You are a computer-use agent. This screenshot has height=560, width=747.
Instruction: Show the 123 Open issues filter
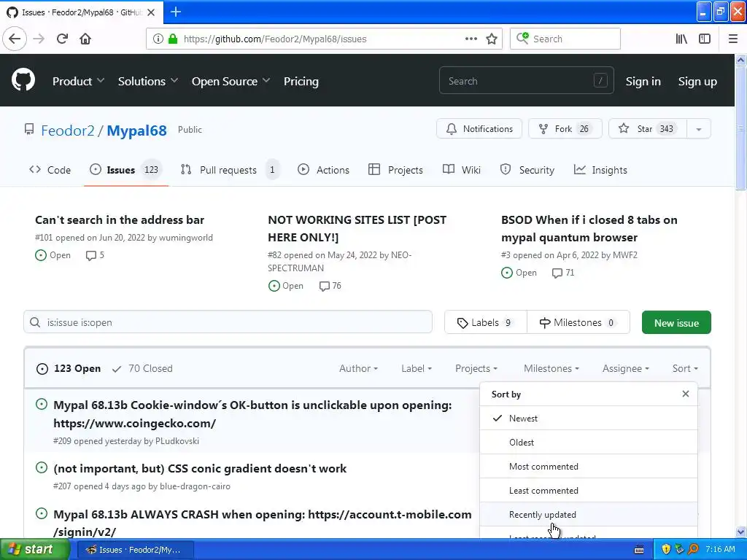coord(69,368)
